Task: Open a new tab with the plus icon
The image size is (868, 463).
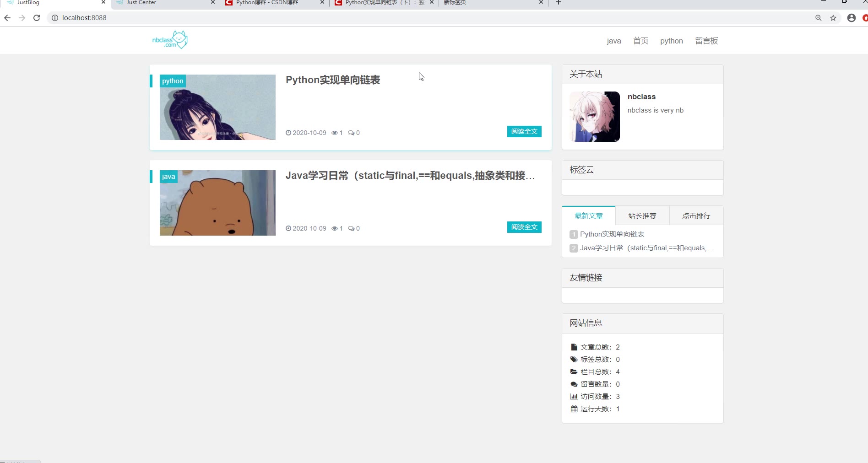Action: [559, 2]
